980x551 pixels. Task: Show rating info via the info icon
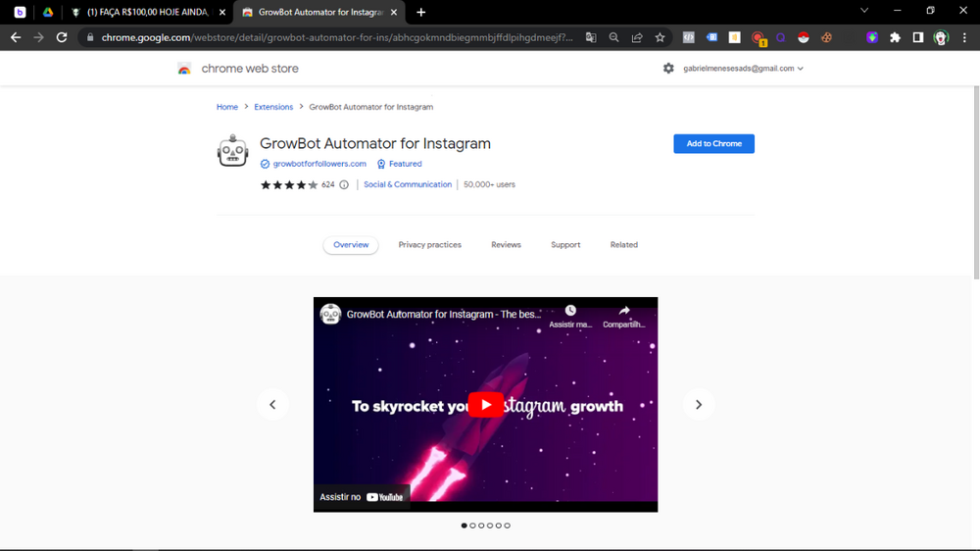pos(344,184)
